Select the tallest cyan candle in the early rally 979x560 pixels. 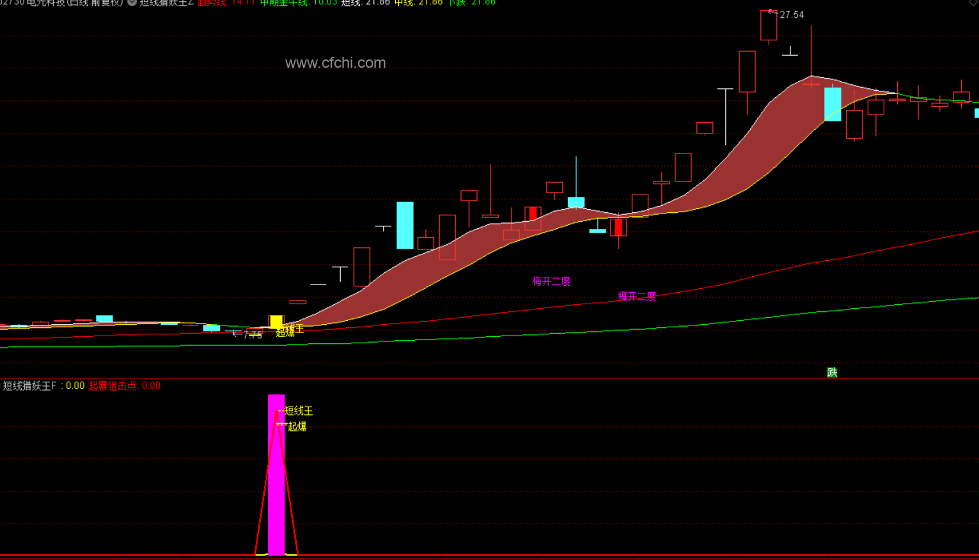pyautogui.click(x=405, y=225)
